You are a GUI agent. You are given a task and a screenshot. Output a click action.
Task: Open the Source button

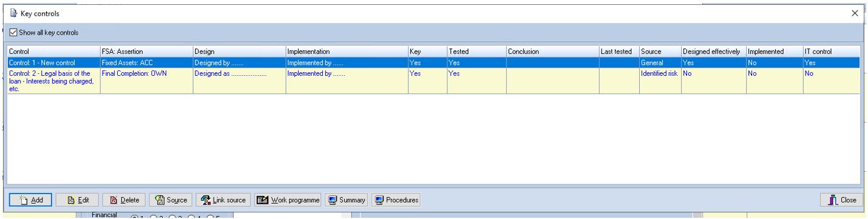(171, 200)
